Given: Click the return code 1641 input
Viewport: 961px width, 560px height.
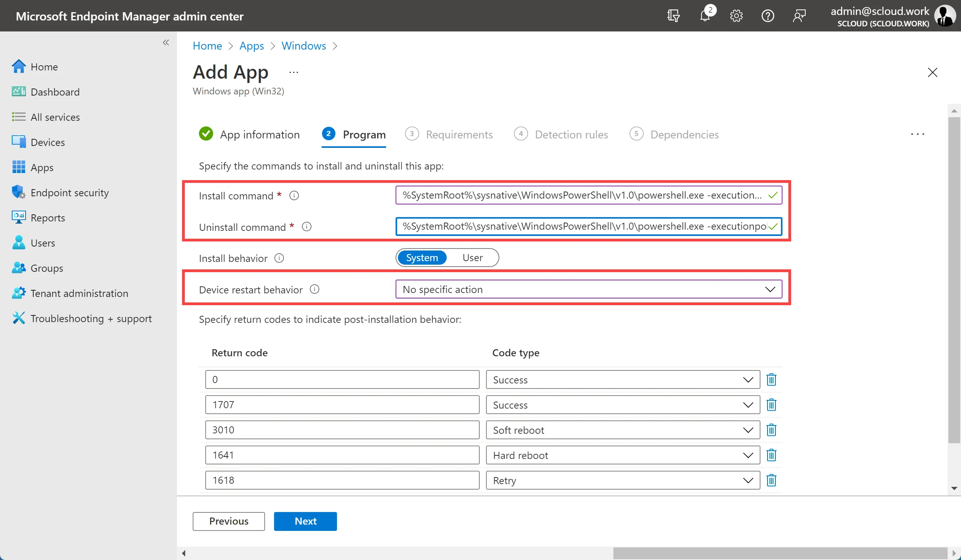Looking at the screenshot, I should [342, 455].
